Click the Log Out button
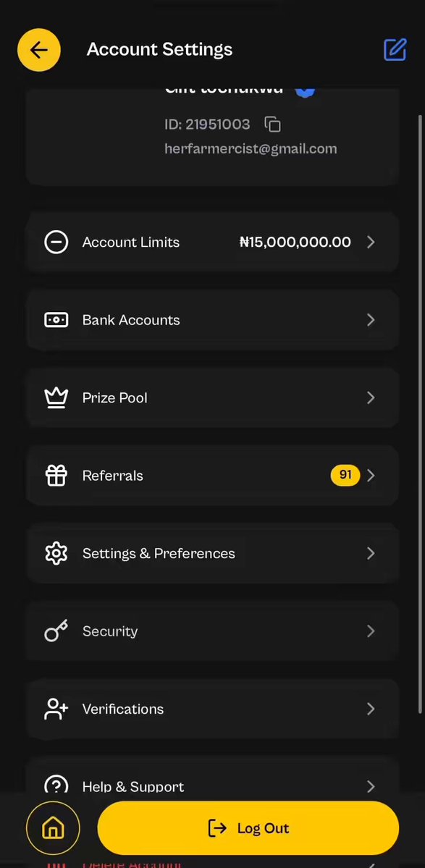425x868 pixels. pyautogui.click(x=248, y=828)
